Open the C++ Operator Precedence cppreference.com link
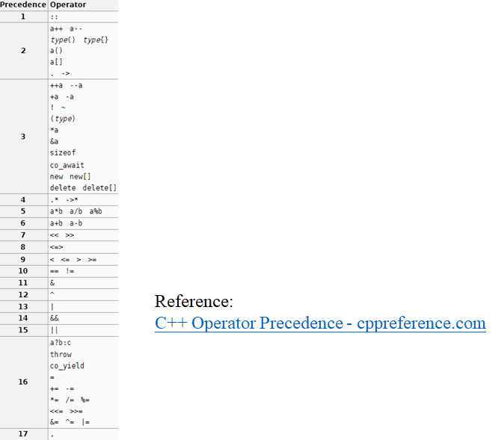 320,323
